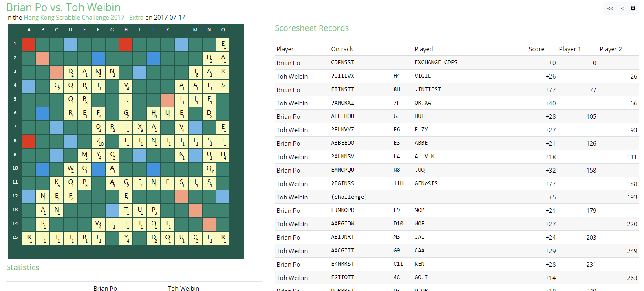The image size is (644, 291).
Task: Click the running total '188'
Action: tap(632, 184)
